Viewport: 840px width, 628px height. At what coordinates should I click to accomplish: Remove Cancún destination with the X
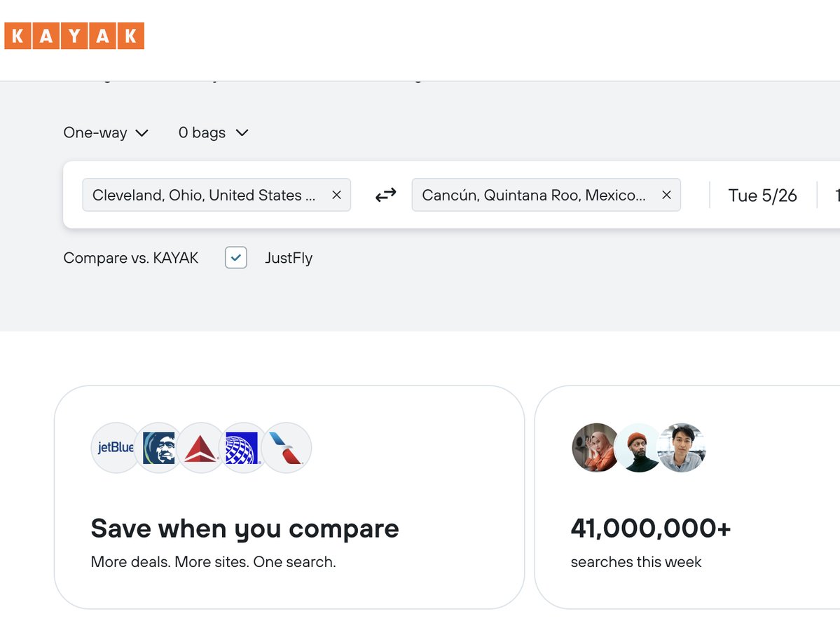click(666, 195)
